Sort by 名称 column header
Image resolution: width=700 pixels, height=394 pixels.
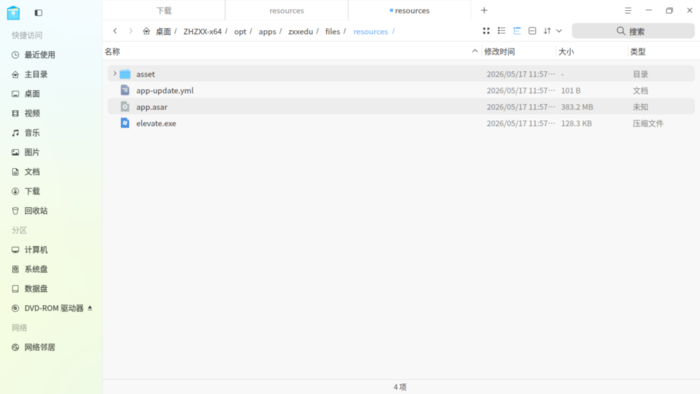click(112, 52)
